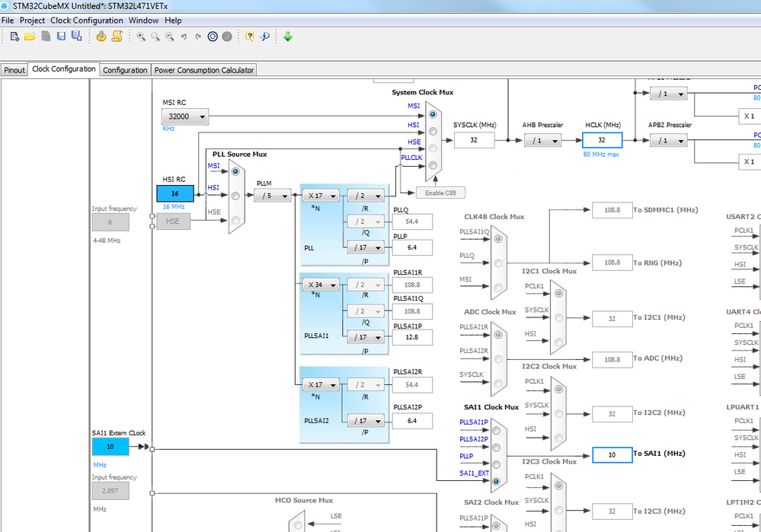Click the Enable CSS button

(x=441, y=193)
